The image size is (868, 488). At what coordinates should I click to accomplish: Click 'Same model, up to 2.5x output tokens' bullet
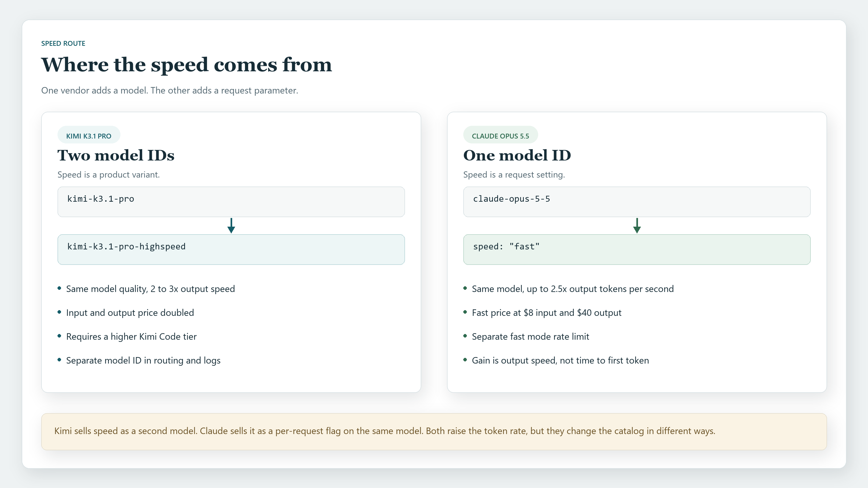573,289
